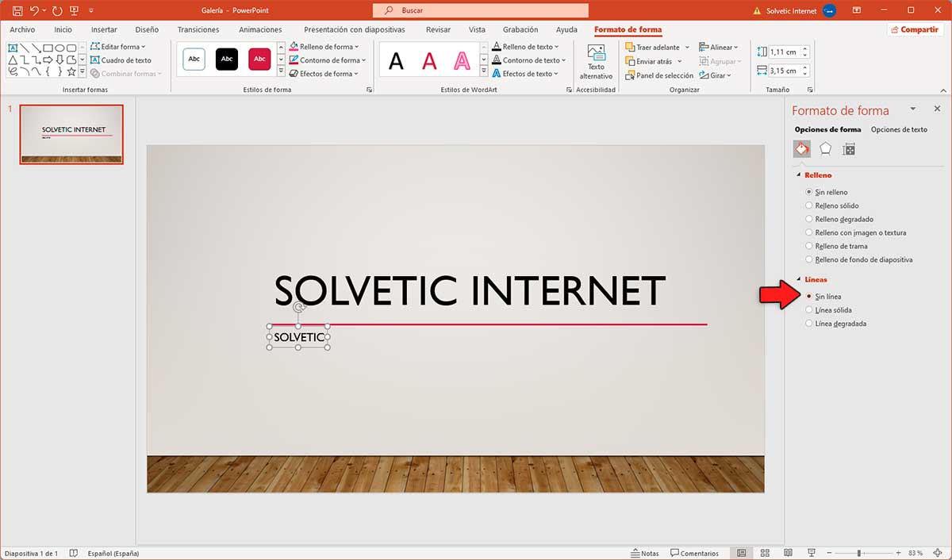Open Efectos de forma dropdown
Screen dimensions: 952x560
(324, 74)
